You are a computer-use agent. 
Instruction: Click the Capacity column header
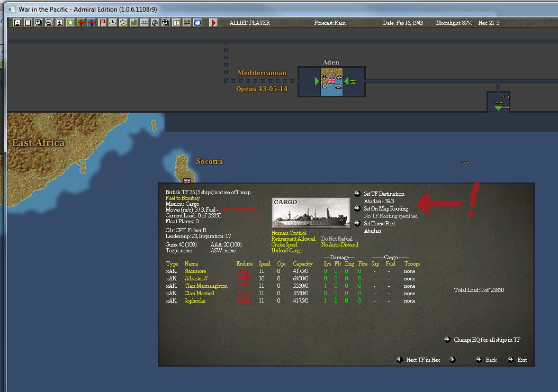click(x=303, y=263)
